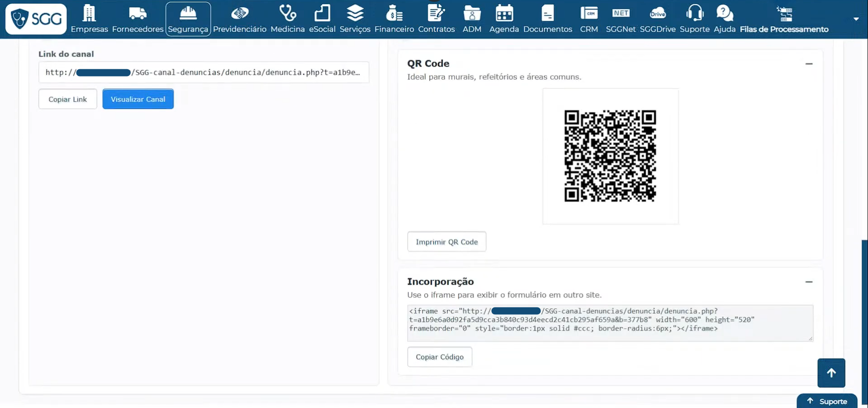Open the Suporte headset icon
This screenshot has height=408, width=868.
click(x=695, y=13)
